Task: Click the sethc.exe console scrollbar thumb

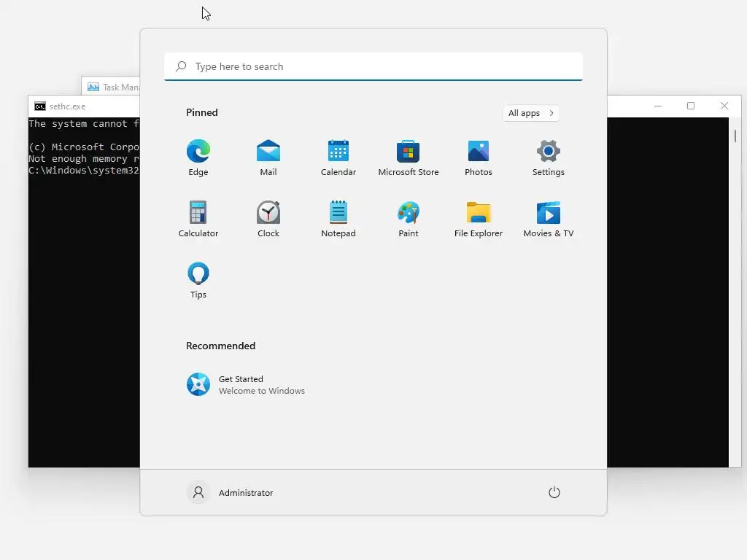Action: point(735,136)
